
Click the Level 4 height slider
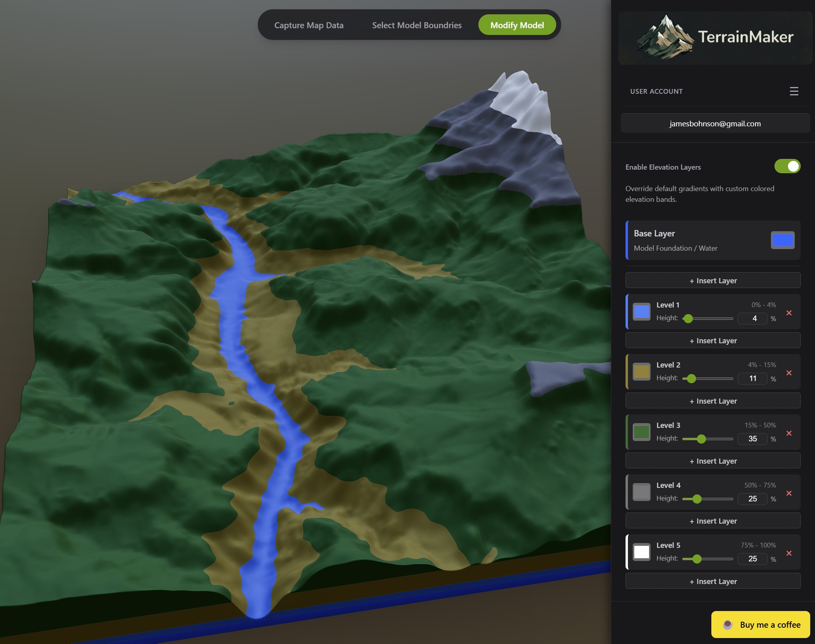click(707, 499)
